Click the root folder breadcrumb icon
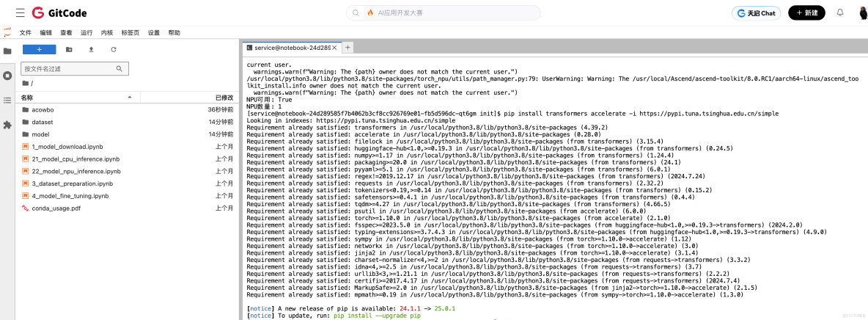Image resolution: width=868 pixels, height=320 pixels. tap(26, 83)
